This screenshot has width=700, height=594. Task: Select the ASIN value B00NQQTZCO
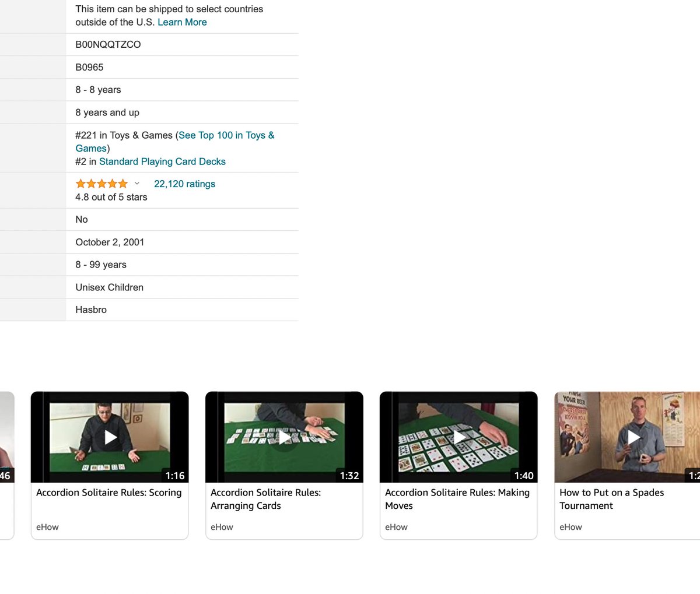tap(108, 44)
